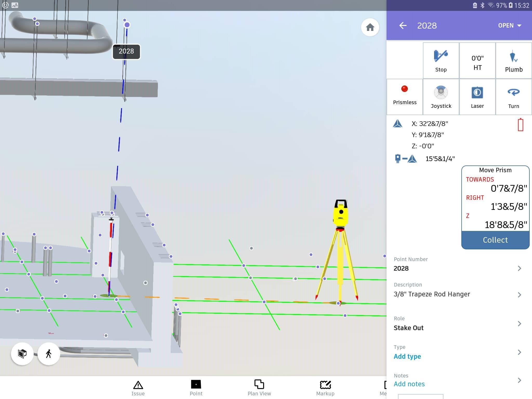
Task: Toggle Prismless mode
Action: [404, 97]
